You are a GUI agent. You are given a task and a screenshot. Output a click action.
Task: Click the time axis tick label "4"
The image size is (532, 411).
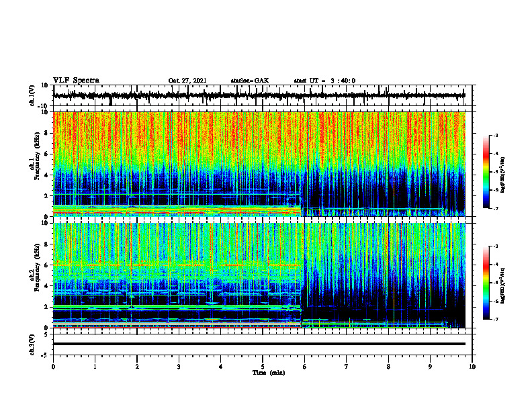coord(221,367)
